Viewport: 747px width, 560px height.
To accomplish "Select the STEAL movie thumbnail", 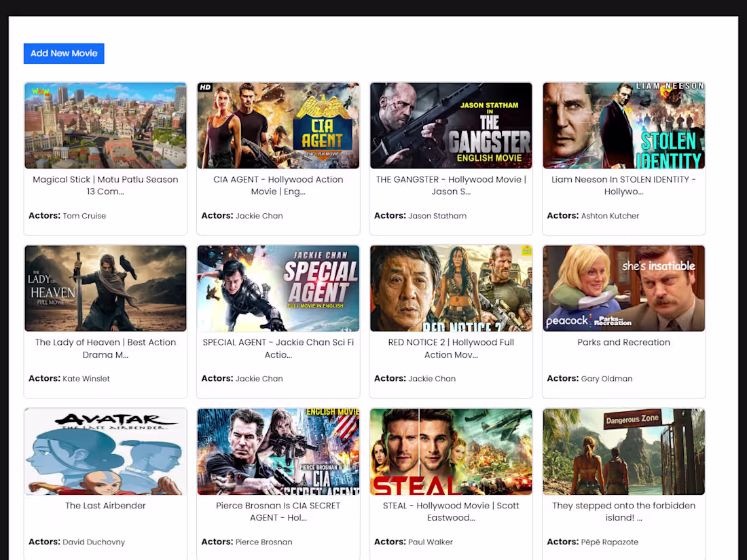I will pyautogui.click(x=450, y=451).
